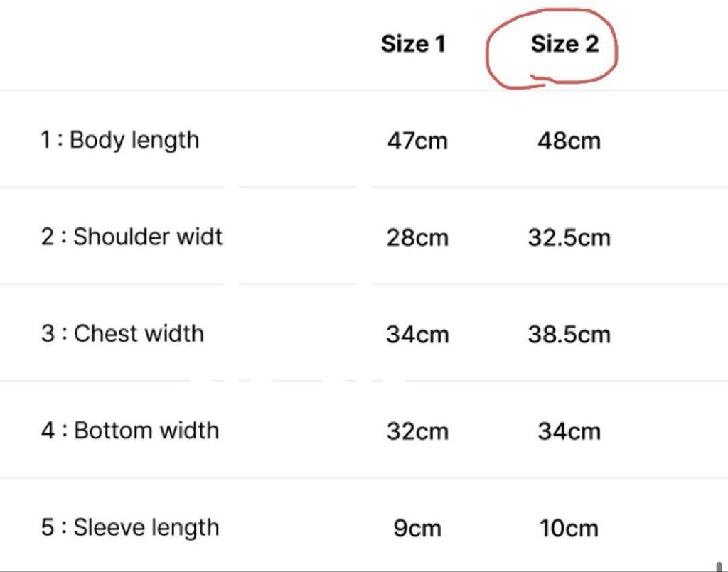Screen dimensions: 728x572
Task: Click the circled Size 2 header
Action: (564, 44)
